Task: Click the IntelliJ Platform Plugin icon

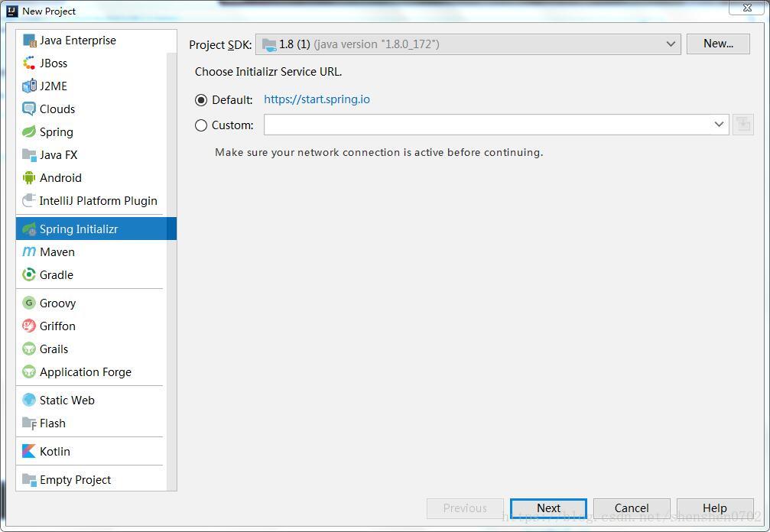Action: coord(29,201)
